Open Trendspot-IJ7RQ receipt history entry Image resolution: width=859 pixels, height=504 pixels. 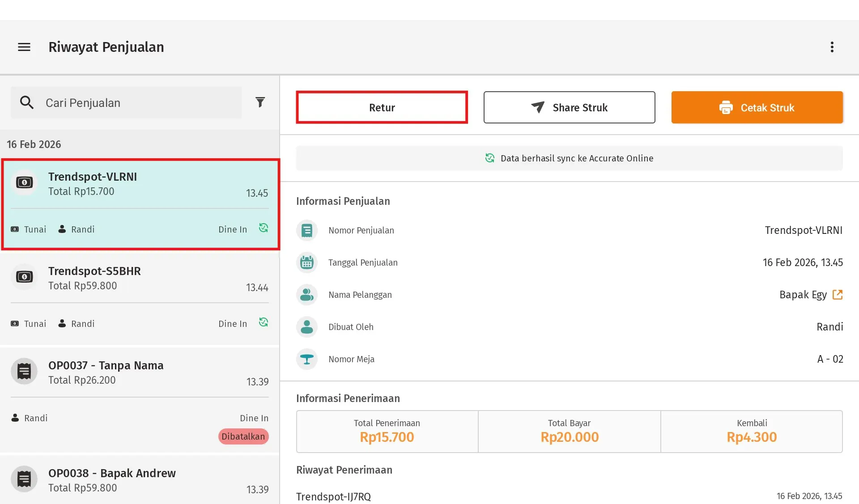(334, 496)
